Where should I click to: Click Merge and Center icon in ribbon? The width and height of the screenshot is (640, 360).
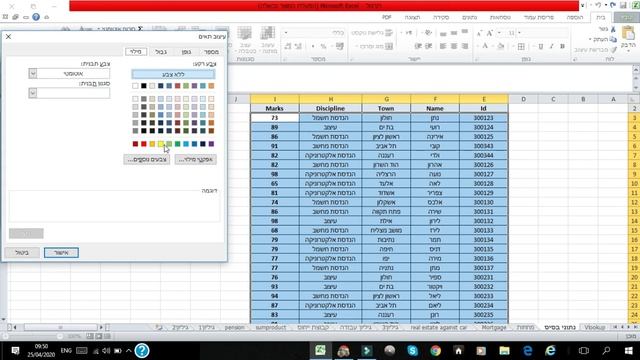(x=389, y=47)
